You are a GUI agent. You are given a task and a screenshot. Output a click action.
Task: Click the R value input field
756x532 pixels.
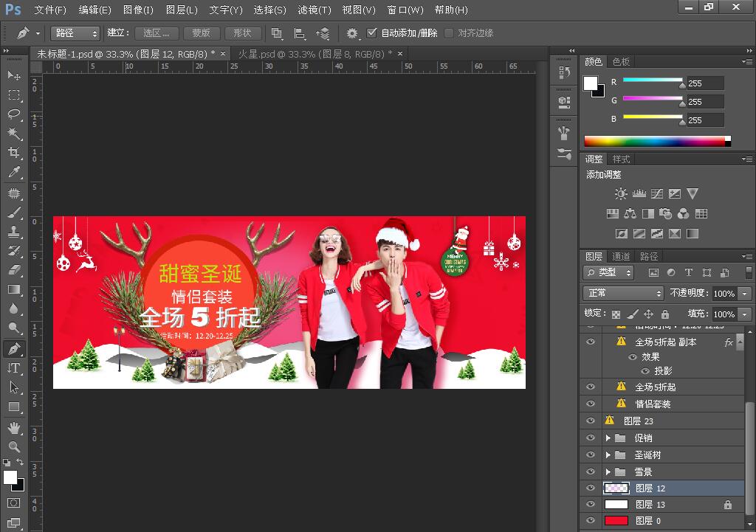point(705,83)
